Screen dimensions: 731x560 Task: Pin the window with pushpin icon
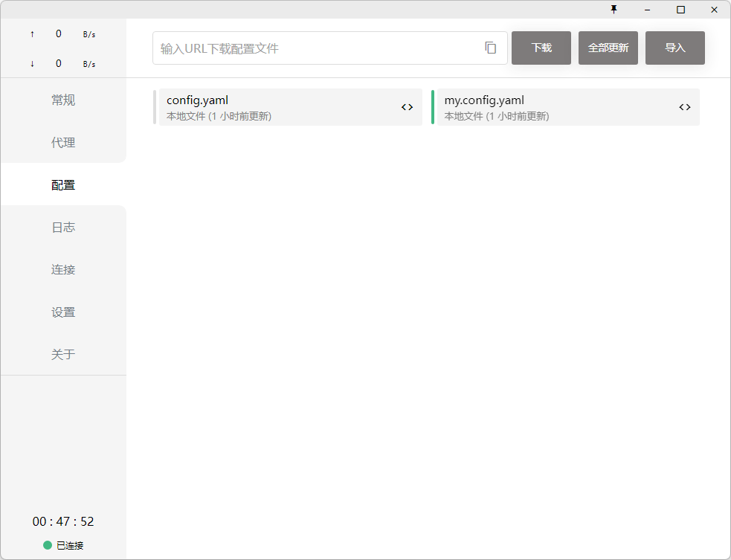[614, 9]
